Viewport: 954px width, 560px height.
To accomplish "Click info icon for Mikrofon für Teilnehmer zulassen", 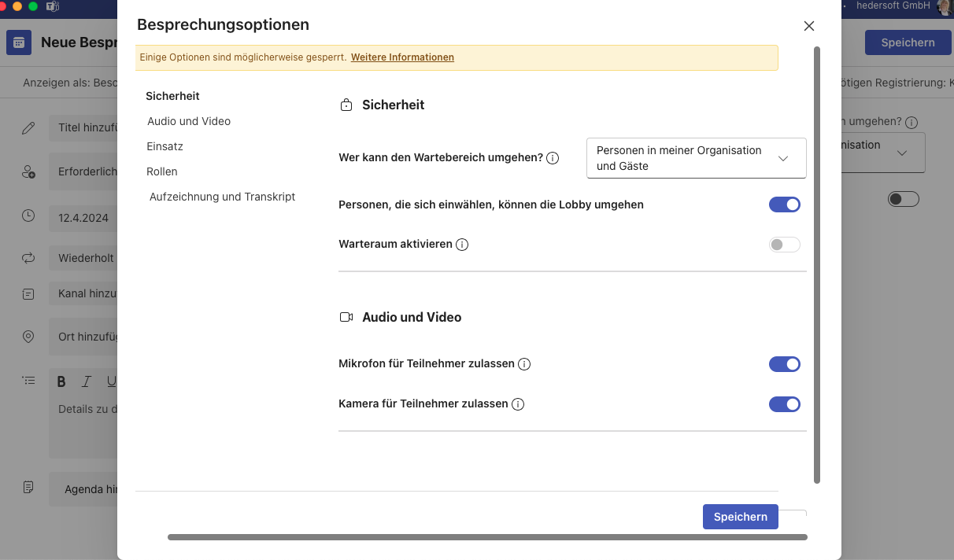I will [x=524, y=364].
